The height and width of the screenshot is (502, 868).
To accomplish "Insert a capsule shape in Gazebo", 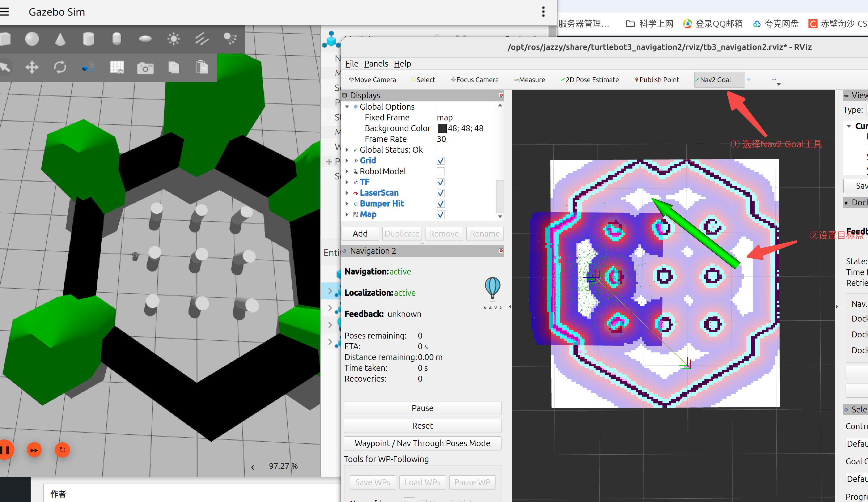I will 117,39.
